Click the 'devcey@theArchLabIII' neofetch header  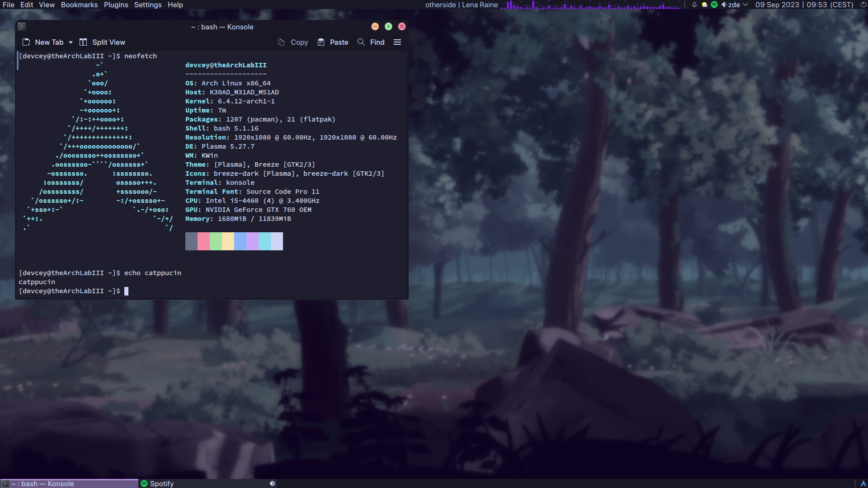pyautogui.click(x=226, y=65)
